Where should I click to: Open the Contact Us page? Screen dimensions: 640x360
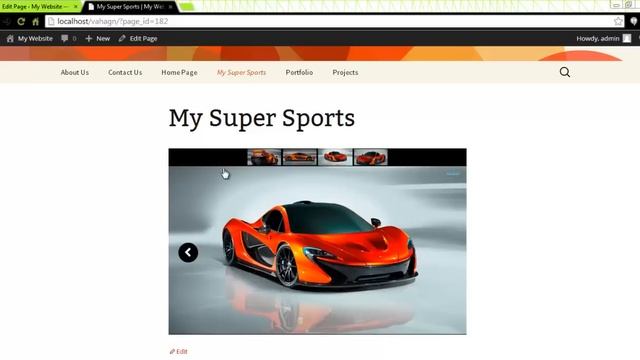coord(125,72)
